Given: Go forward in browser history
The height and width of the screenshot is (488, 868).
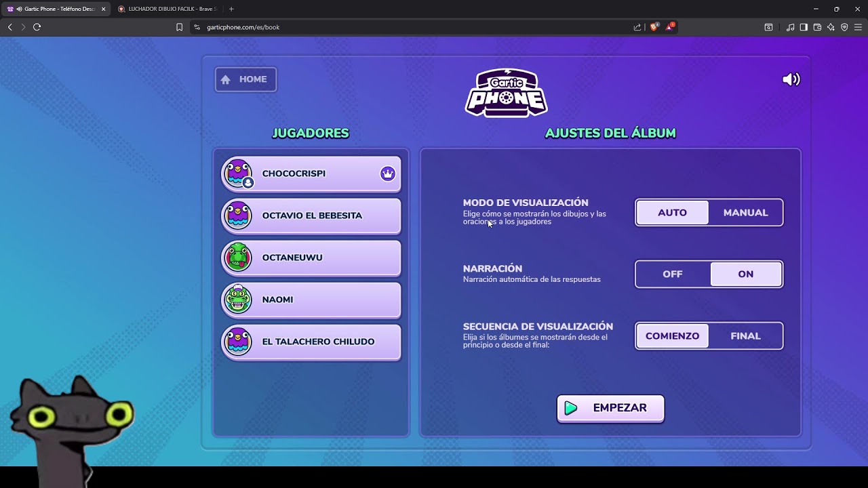Looking at the screenshot, I should click(23, 27).
